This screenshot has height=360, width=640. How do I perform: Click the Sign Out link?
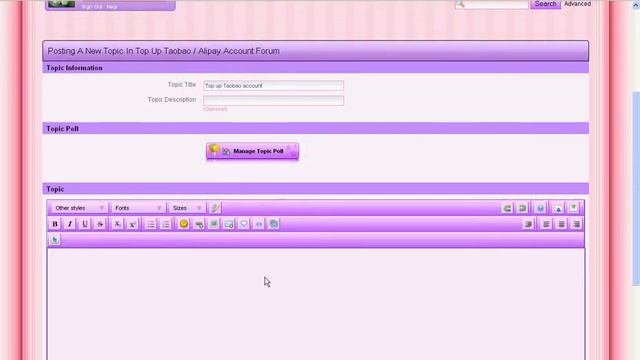click(x=92, y=7)
